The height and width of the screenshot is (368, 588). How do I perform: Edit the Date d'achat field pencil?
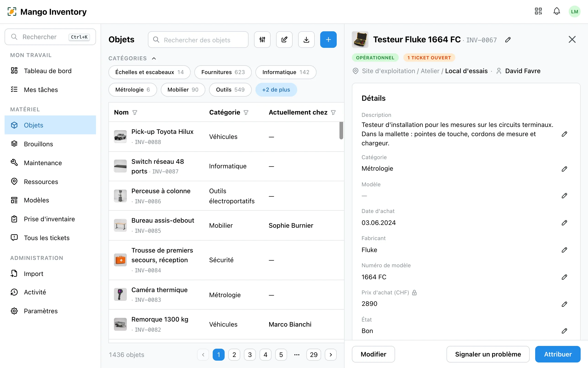(x=564, y=223)
